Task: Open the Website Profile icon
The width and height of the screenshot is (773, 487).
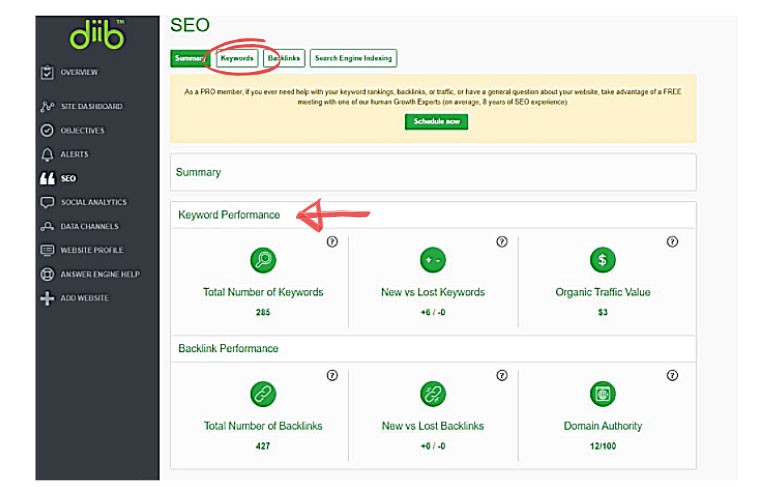Action: pyautogui.click(x=47, y=250)
